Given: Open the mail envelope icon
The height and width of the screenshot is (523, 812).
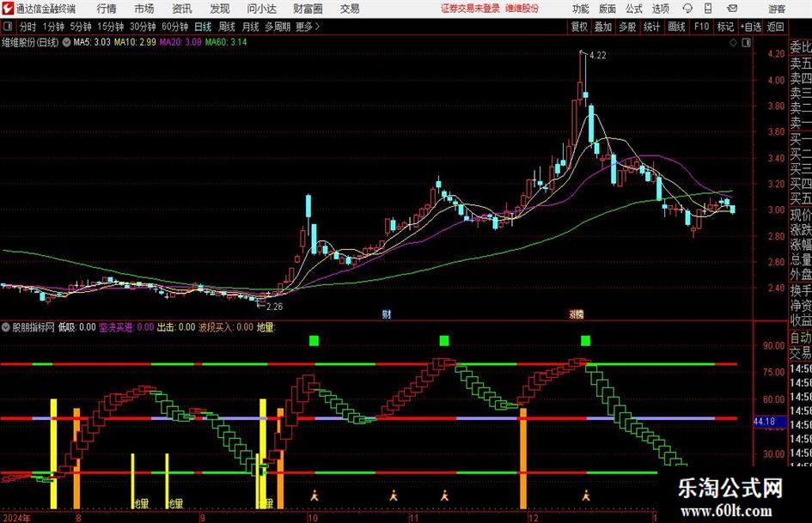Looking at the screenshot, I should [732, 9].
